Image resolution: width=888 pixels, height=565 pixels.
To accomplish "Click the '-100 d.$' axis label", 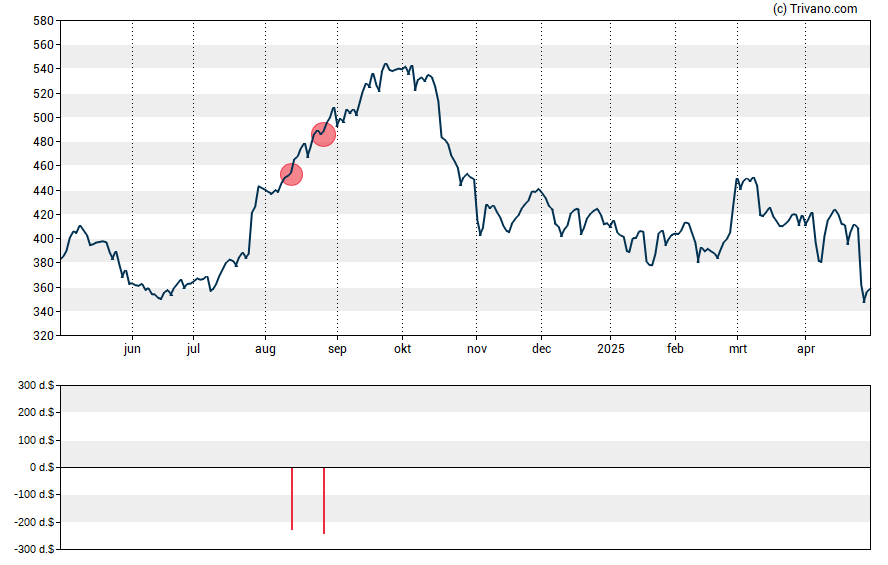I will (35, 494).
